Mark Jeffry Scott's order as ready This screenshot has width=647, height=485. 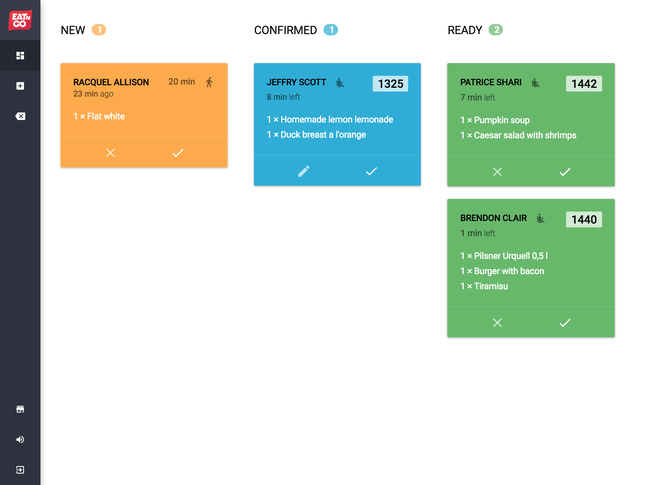pyautogui.click(x=371, y=171)
